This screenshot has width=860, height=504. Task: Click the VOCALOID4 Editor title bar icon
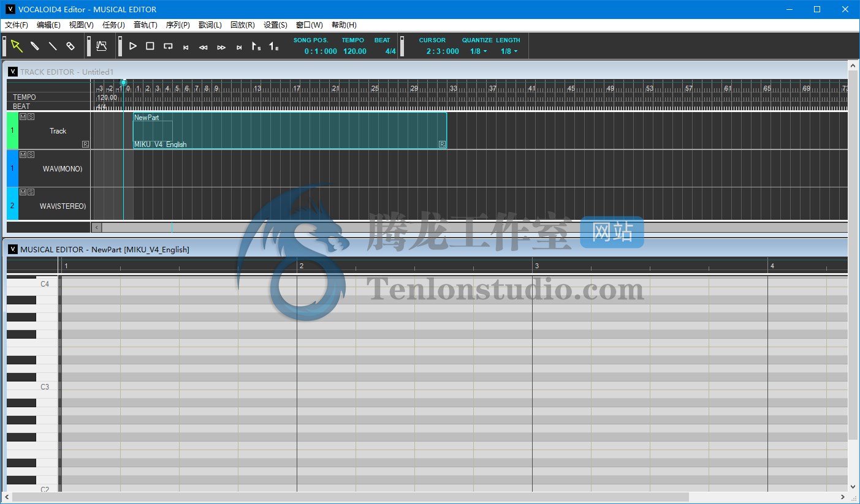(10, 9)
